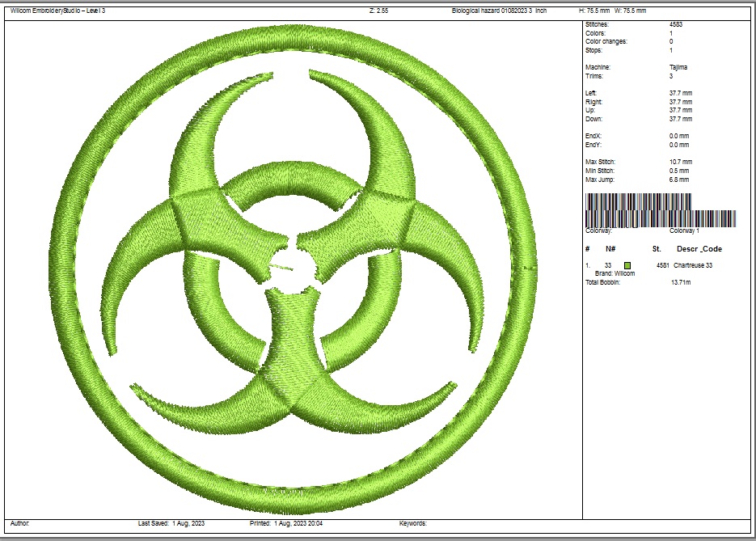The width and height of the screenshot is (756, 541).
Task: Click the 'Stops:' label
Action: (593, 50)
